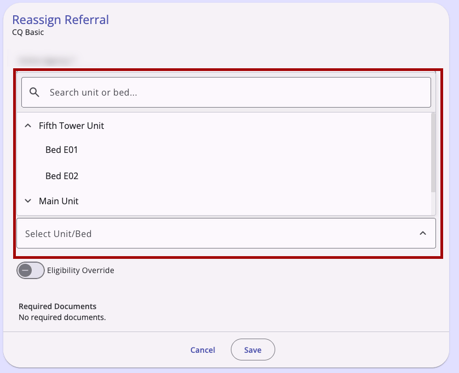Collapse the Fifth Tower Unit group

[28, 126]
